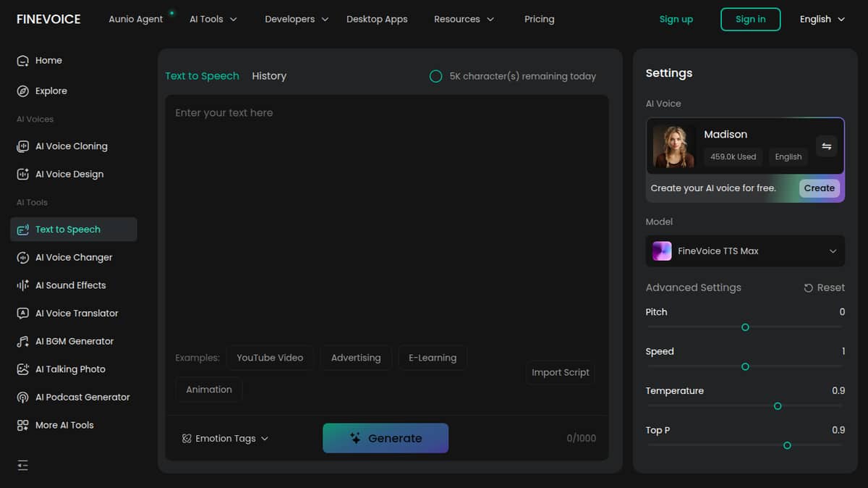Click the FineVoice TTS Max model icon

(662, 251)
